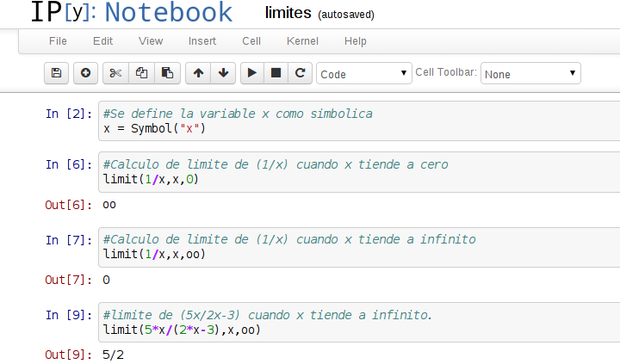
Task: Click the Save notebook floppy icon
Action: pyautogui.click(x=57, y=74)
